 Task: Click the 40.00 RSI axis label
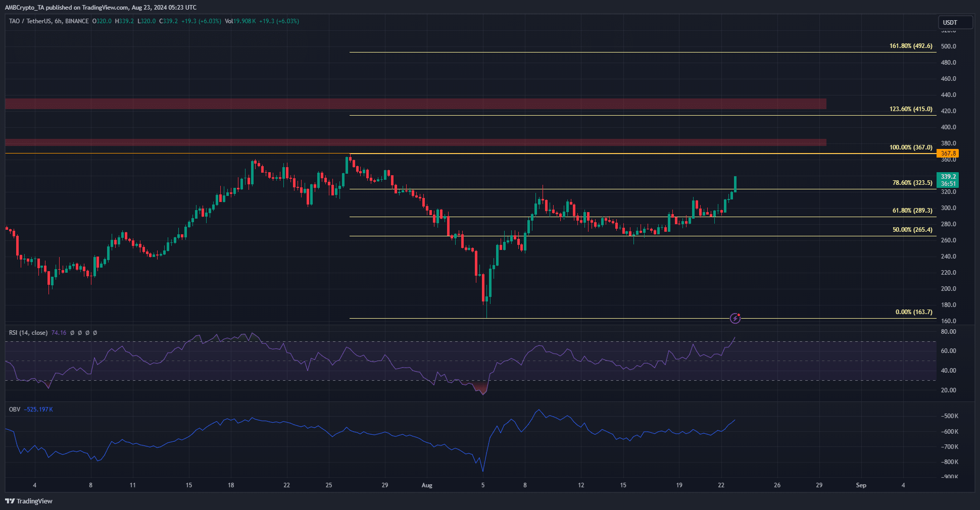(x=948, y=371)
